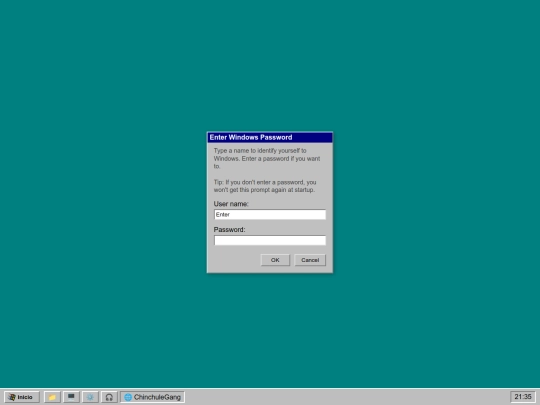This screenshot has height=405, width=540.
Task: Select the Enter Windows Password title bar
Action: 270,137
